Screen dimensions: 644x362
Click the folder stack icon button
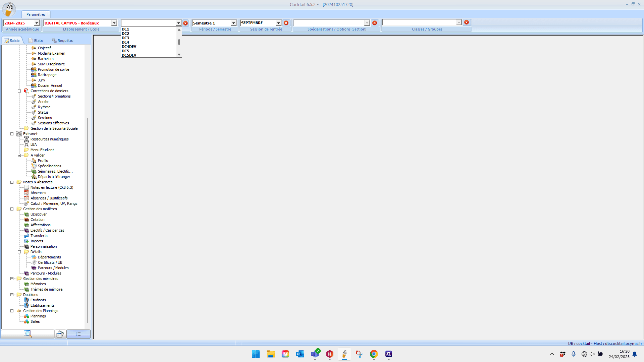[x=60, y=334]
